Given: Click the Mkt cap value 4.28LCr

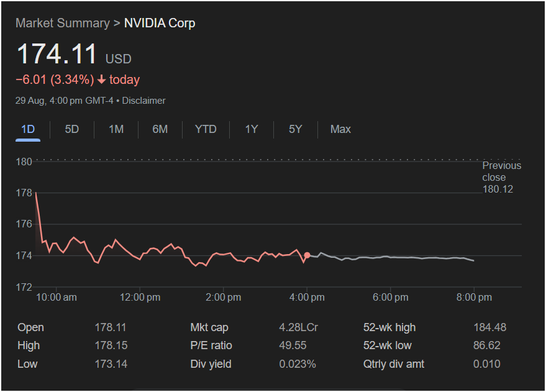Looking at the screenshot, I should tap(298, 327).
